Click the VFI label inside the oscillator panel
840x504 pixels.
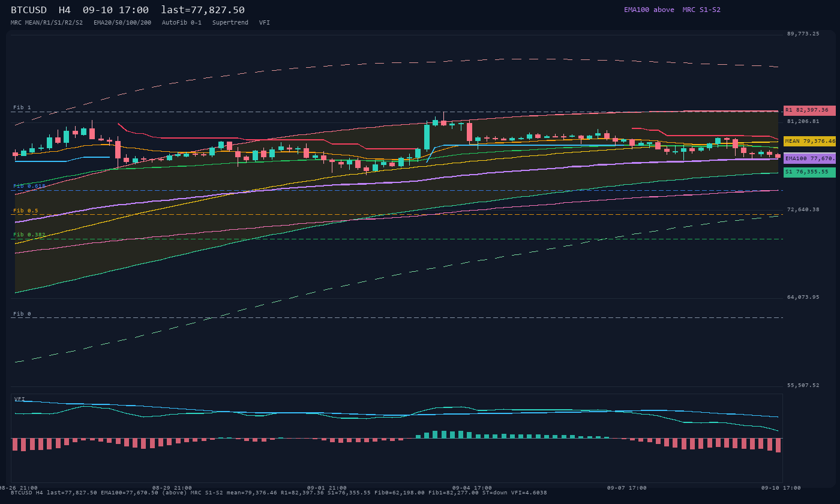[x=20, y=399]
